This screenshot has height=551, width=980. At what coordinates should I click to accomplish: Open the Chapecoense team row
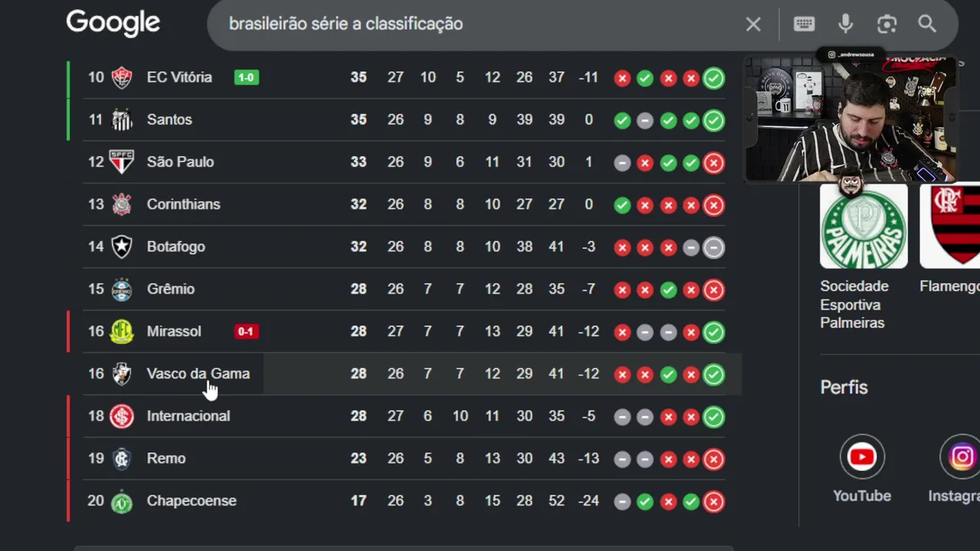404,500
